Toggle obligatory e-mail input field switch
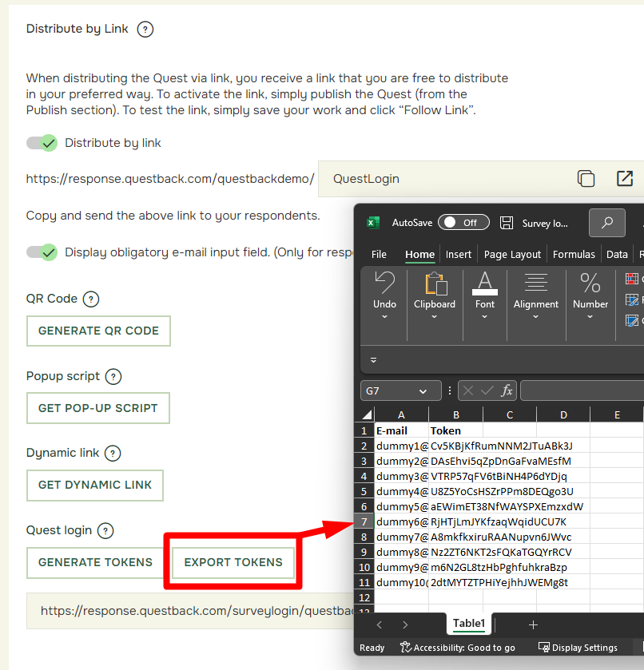The width and height of the screenshot is (644, 670). click(42, 252)
